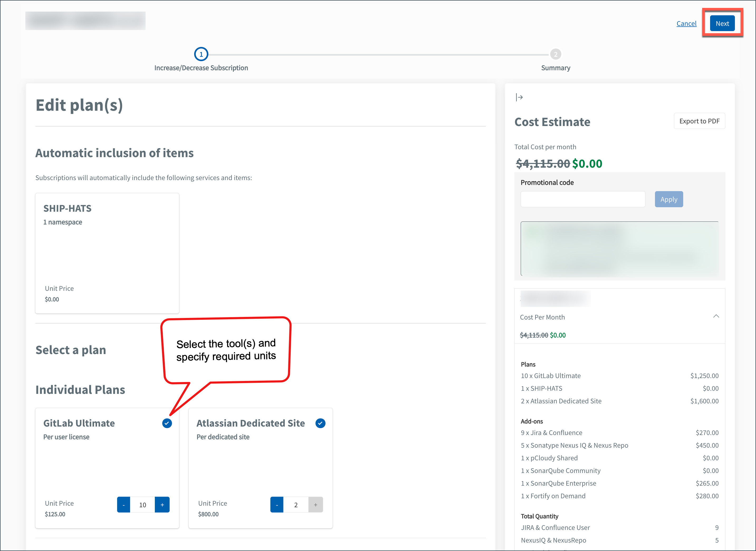Click the '1 x SonarQube Enterprise' line
756x551 pixels.
click(620, 483)
